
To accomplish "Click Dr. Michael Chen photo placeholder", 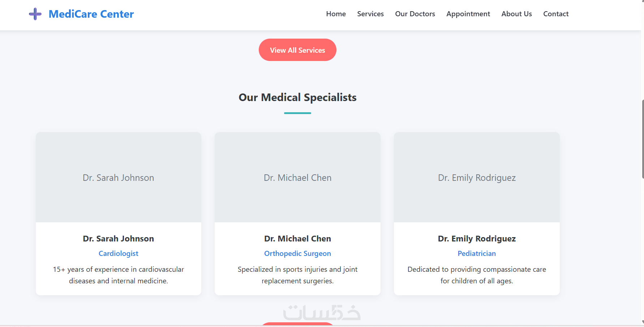I will (x=297, y=177).
